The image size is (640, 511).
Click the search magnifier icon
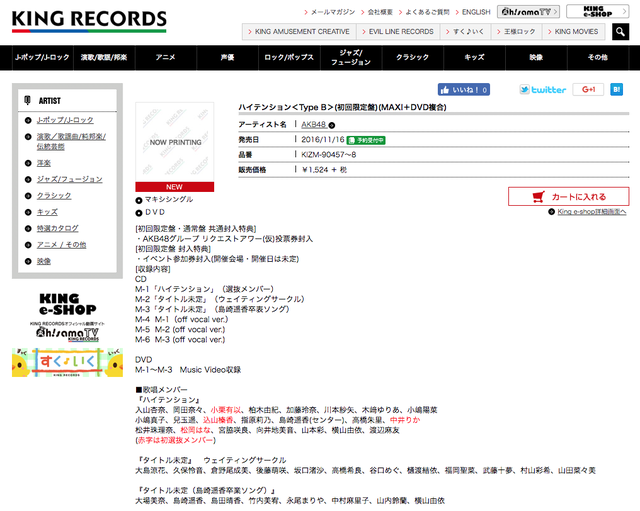pos(620,31)
